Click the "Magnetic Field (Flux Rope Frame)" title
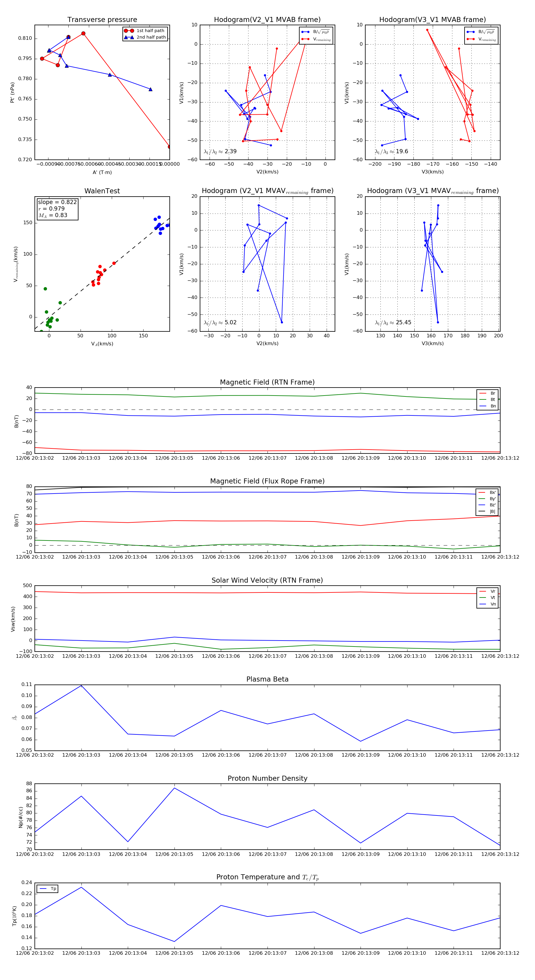Screen dimensions: 535x980 coord(267,481)
